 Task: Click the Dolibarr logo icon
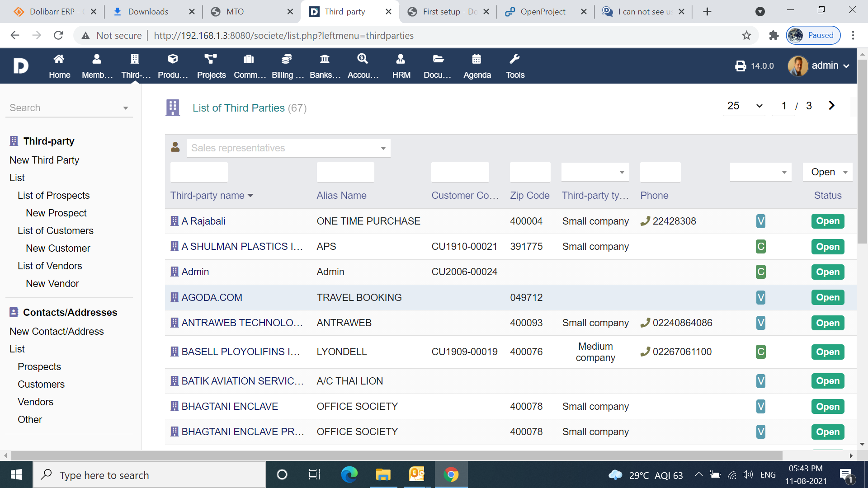21,66
